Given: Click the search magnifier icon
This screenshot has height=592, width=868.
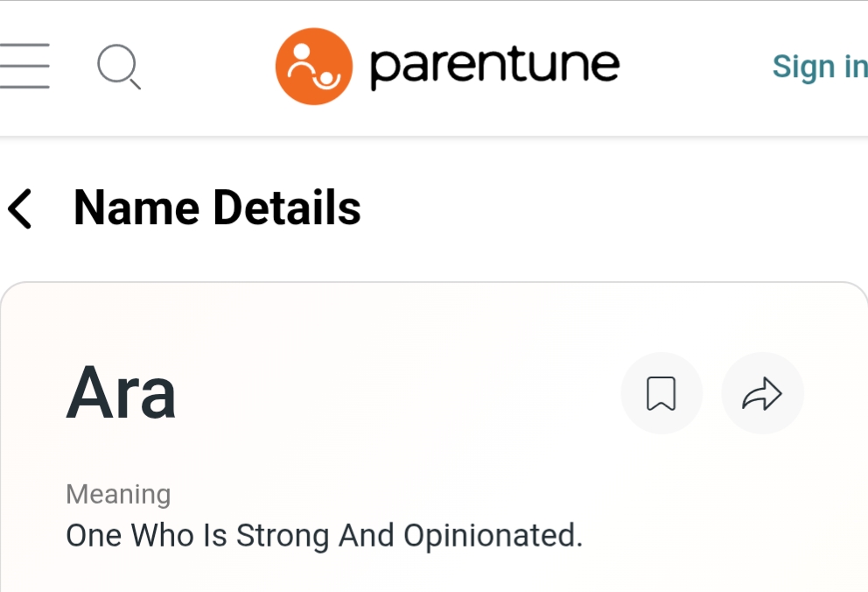Looking at the screenshot, I should 117,67.
